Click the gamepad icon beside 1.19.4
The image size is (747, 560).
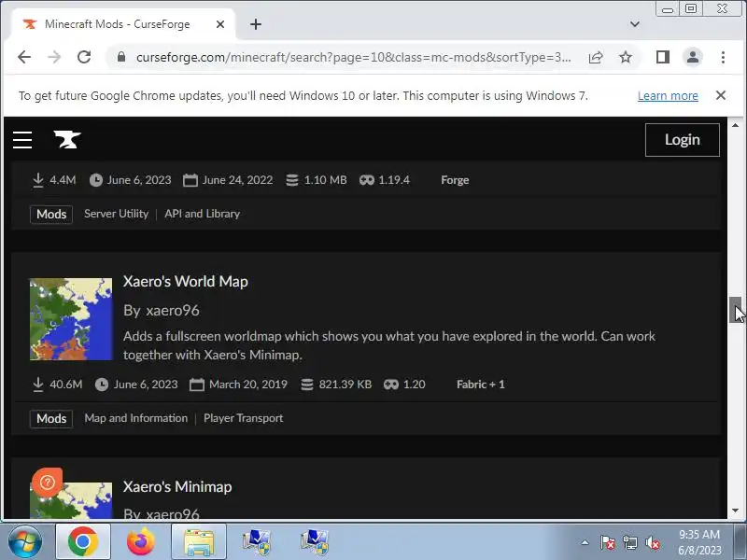(366, 180)
